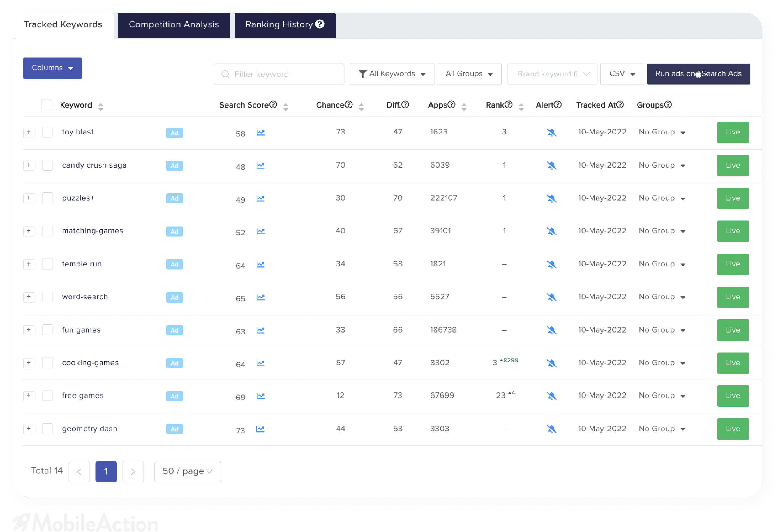Viewport: 783px width, 532px height.
Task: Open No Group dropdown for toy blast
Action: click(x=662, y=132)
